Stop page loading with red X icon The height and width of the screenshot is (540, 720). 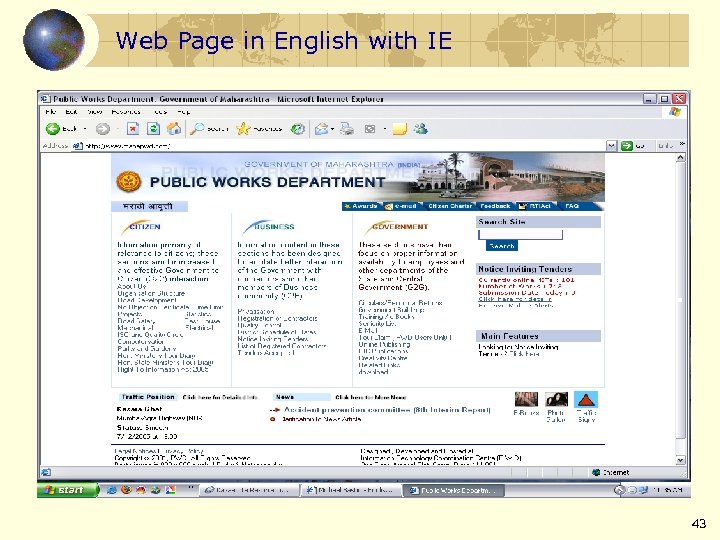(133, 129)
